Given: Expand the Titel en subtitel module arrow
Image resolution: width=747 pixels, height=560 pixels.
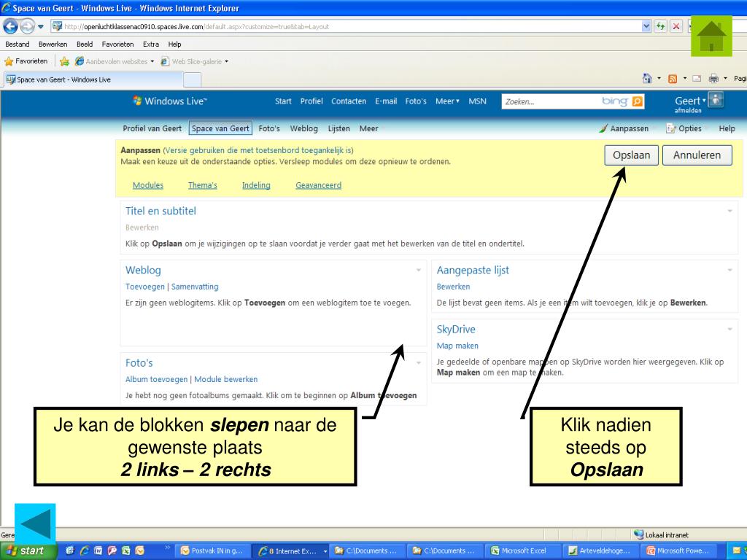Looking at the screenshot, I should point(729,211).
